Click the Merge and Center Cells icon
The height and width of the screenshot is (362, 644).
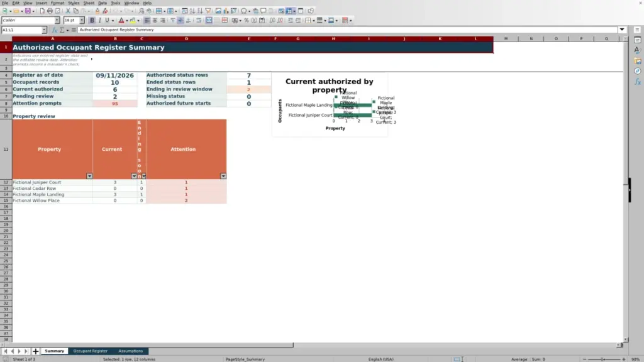pos(209,21)
